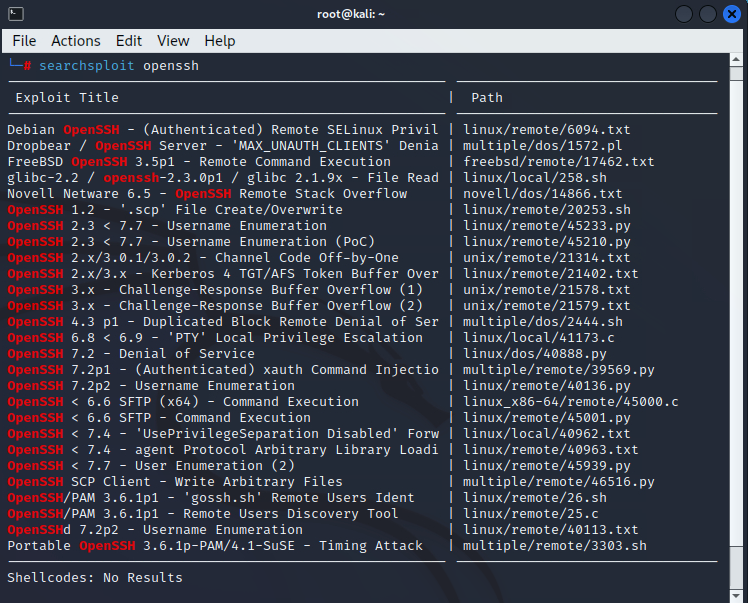Click 'OpenSSH 1.2 - .scp' exploit title

pyautogui.click(x=175, y=209)
